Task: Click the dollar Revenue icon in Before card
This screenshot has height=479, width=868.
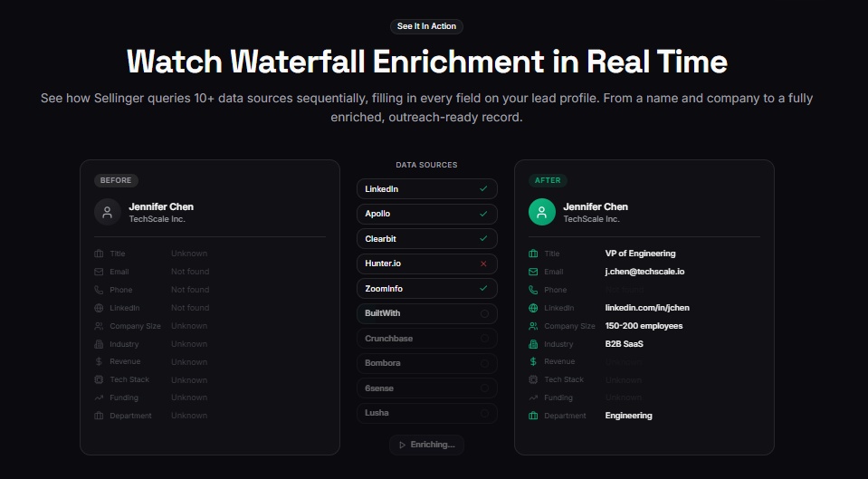Action: (x=99, y=361)
